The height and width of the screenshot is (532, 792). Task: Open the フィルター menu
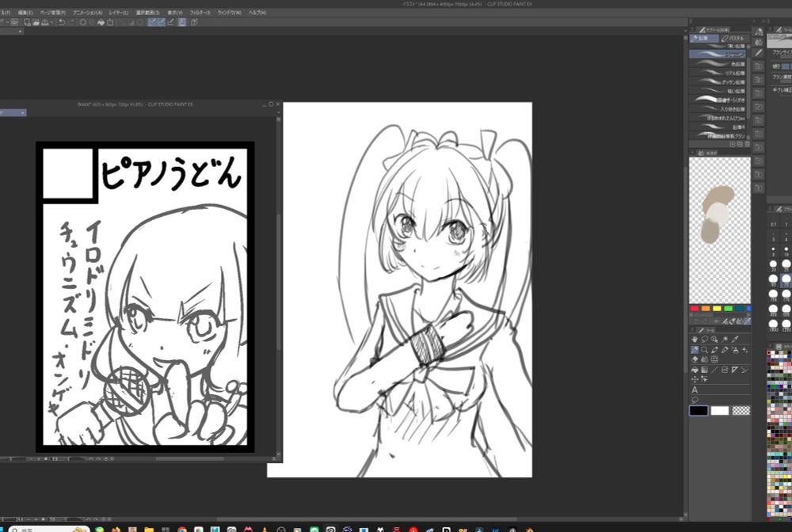tap(175, 12)
